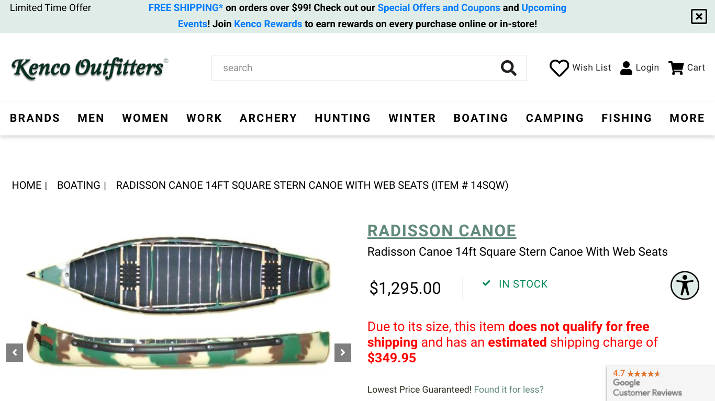Click the Found it for less link
The width and height of the screenshot is (715, 401).
point(509,389)
